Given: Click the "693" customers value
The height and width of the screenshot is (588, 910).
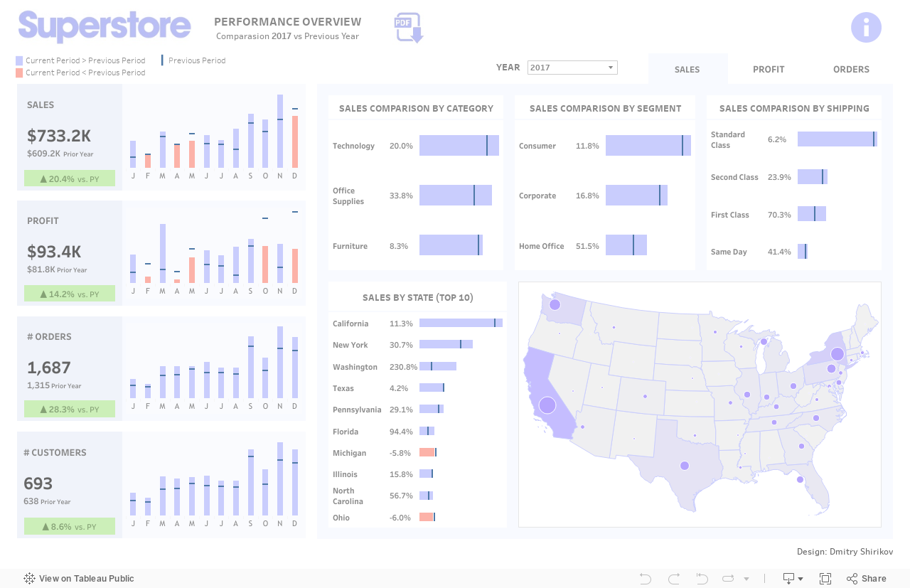Looking at the screenshot, I should (38, 483).
